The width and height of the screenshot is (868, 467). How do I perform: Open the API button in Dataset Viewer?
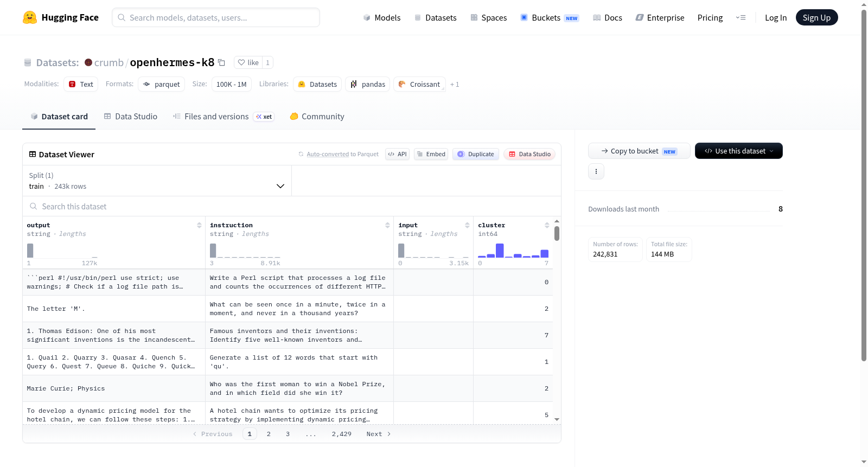coord(397,154)
